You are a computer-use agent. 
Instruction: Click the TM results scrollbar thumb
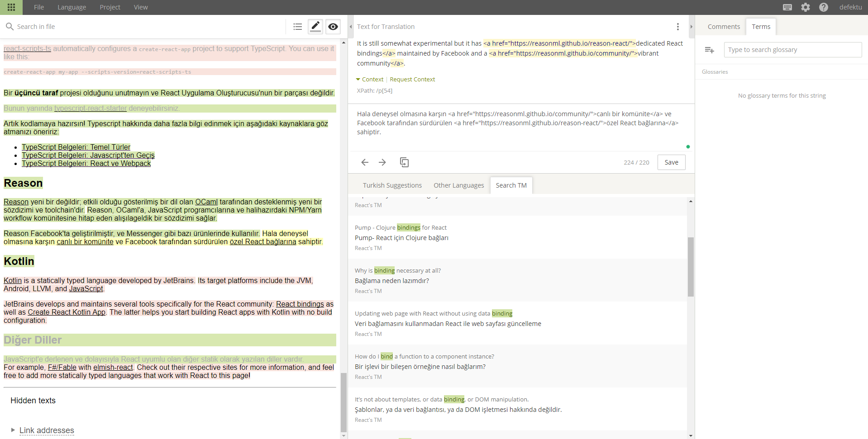point(691,267)
